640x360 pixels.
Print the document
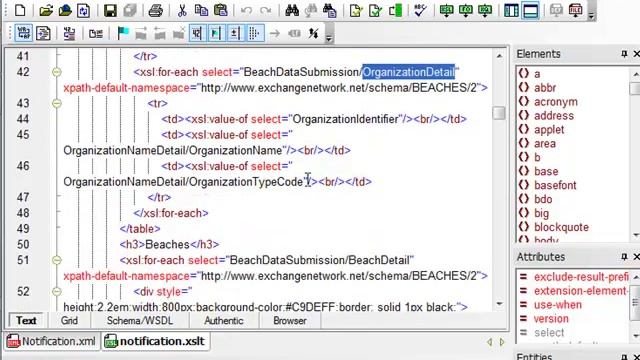pyautogui.click(x=156, y=10)
